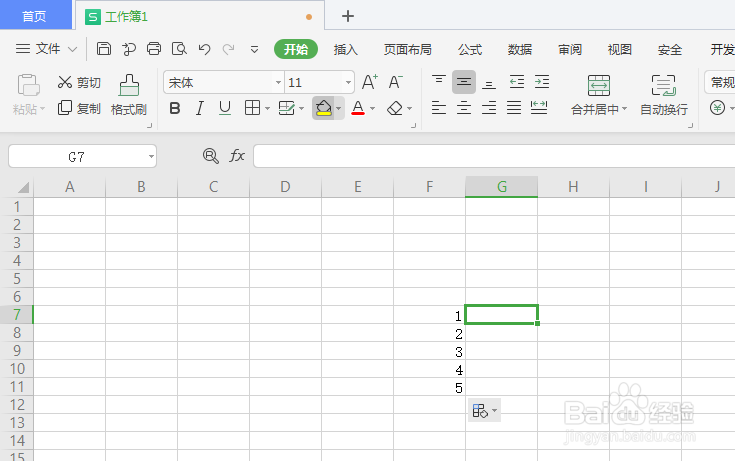Apply yellow fill color bucket
Image resolution: width=735 pixels, height=461 pixels.
pos(323,108)
